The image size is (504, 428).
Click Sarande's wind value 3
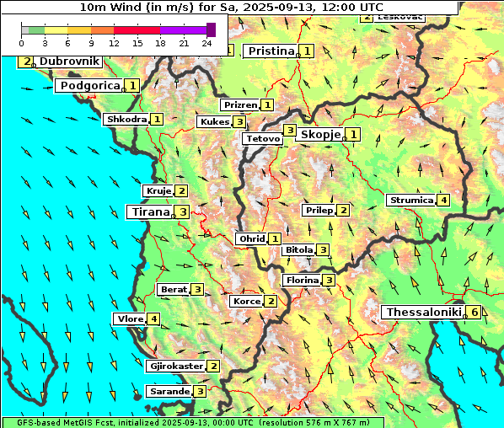coord(201,392)
